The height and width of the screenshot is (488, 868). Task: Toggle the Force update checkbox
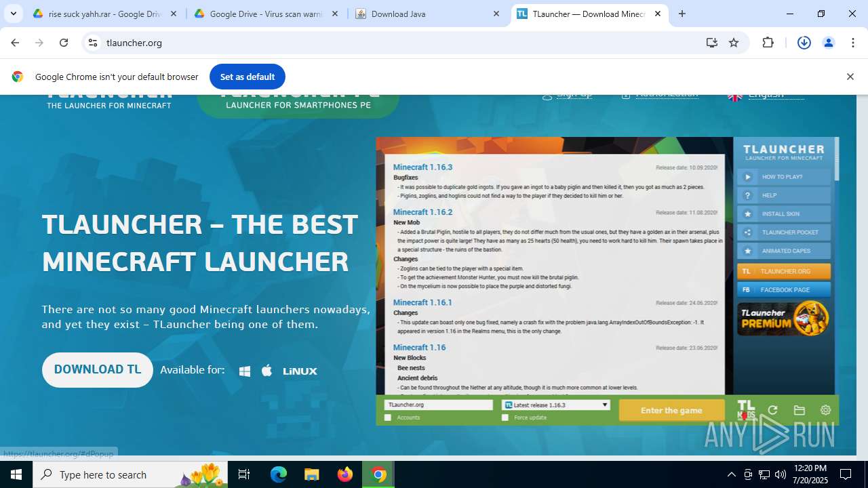coord(505,418)
